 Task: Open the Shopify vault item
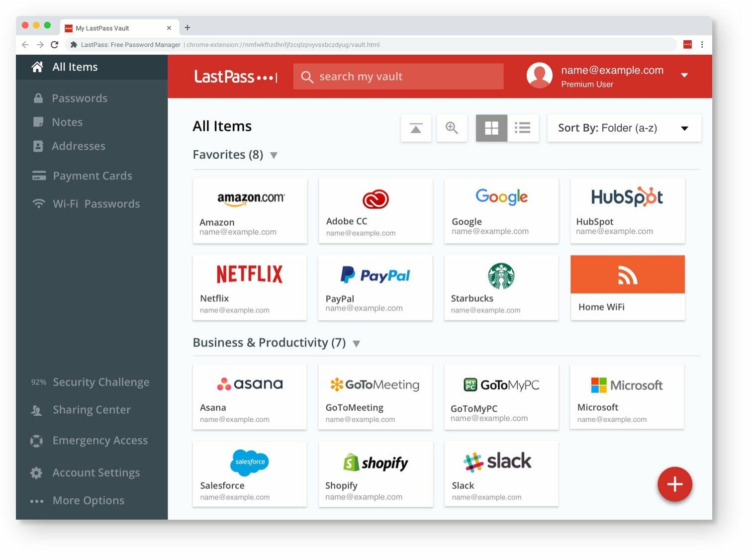[x=376, y=474]
